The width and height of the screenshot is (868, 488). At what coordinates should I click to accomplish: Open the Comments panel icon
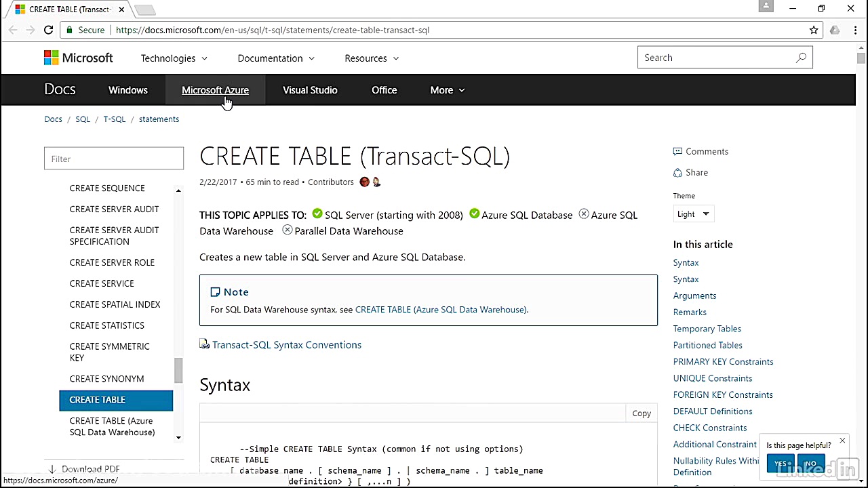pos(677,151)
